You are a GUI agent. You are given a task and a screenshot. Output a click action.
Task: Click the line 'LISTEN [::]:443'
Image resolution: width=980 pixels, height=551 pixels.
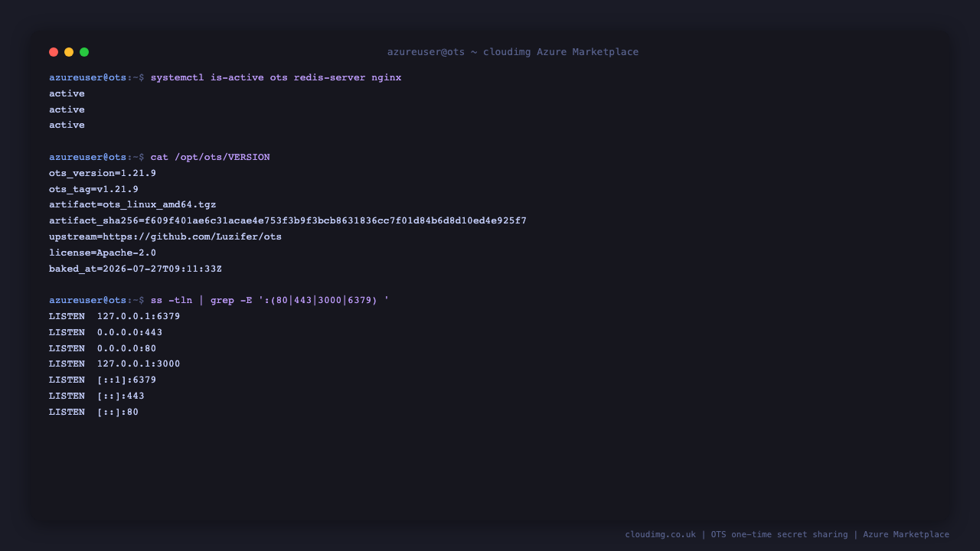96,396
